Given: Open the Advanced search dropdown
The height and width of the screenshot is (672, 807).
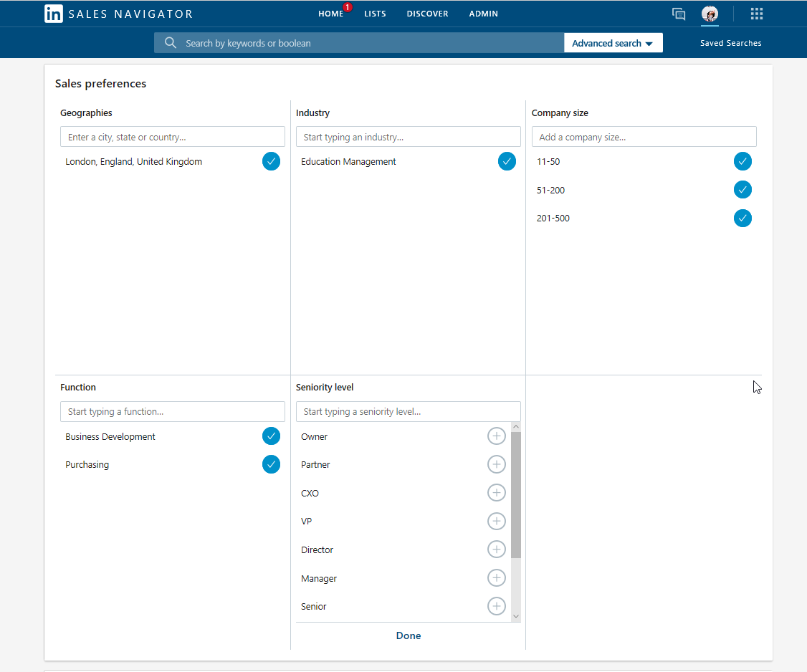Looking at the screenshot, I should click(x=613, y=42).
